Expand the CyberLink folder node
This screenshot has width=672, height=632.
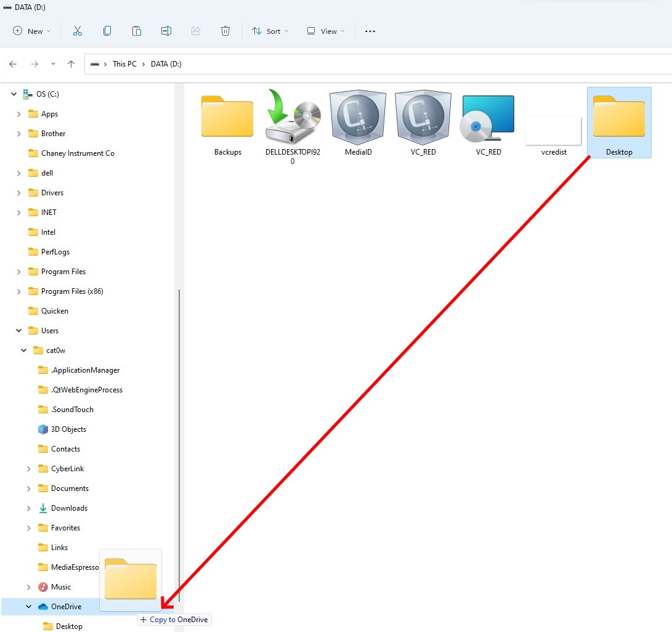(x=28, y=469)
